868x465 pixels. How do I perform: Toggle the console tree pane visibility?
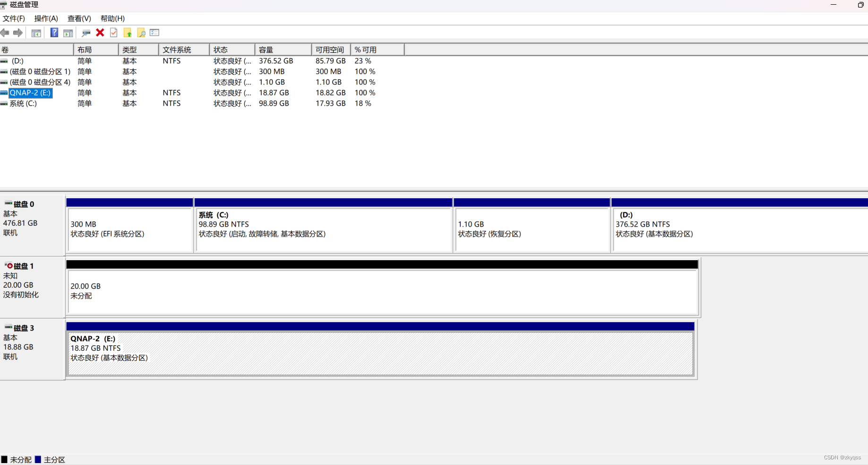point(36,33)
